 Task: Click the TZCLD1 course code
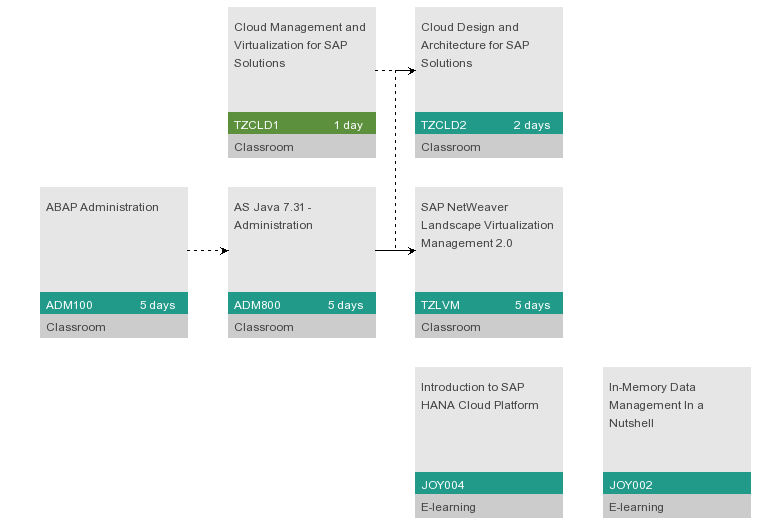click(x=256, y=125)
